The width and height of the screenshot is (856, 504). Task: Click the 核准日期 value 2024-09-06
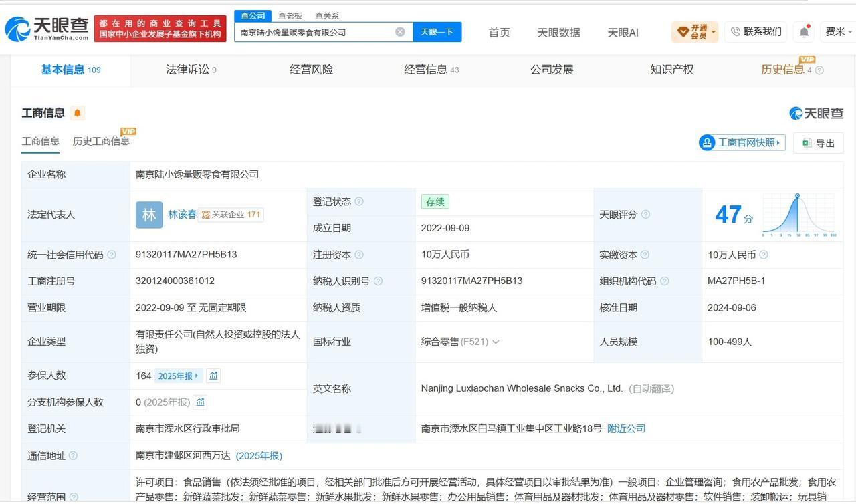(x=732, y=308)
